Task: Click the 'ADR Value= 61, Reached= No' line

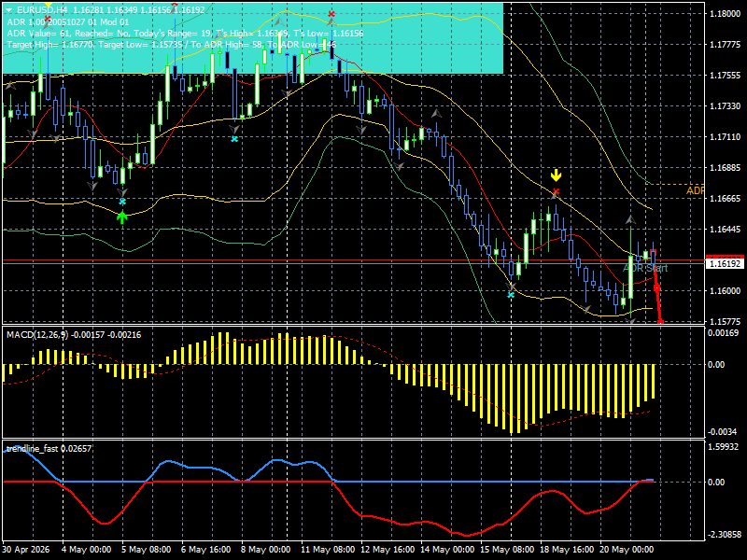Action: click(x=185, y=34)
